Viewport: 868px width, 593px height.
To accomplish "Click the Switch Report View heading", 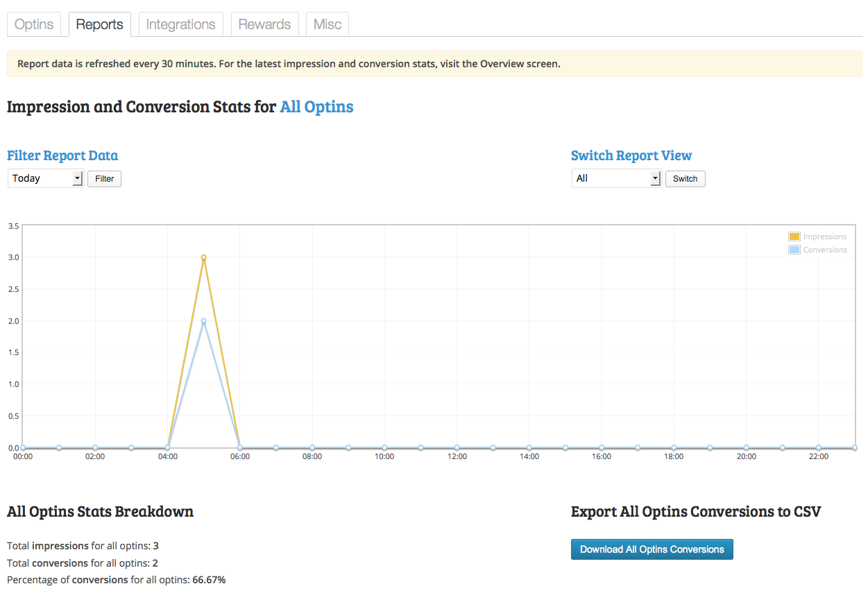I will (631, 155).
